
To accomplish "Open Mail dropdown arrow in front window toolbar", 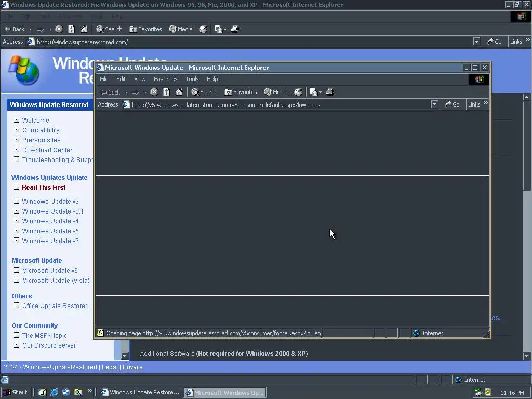I will click(x=320, y=92).
